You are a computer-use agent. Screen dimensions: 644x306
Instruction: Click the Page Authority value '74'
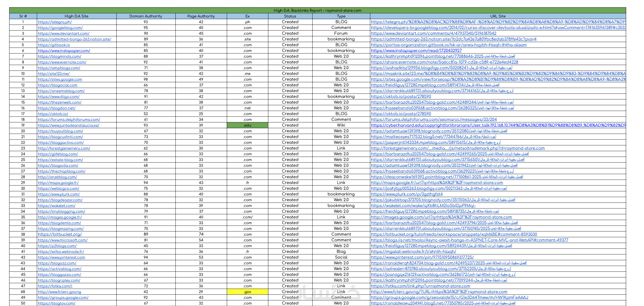201,234
